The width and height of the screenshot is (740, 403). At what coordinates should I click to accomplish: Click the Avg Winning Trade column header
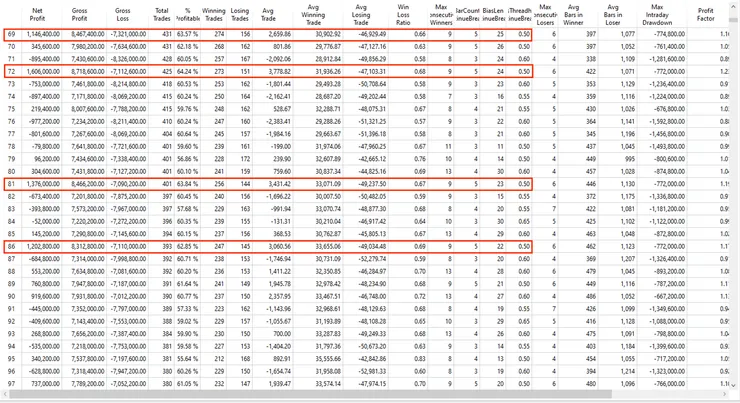click(x=313, y=15)
